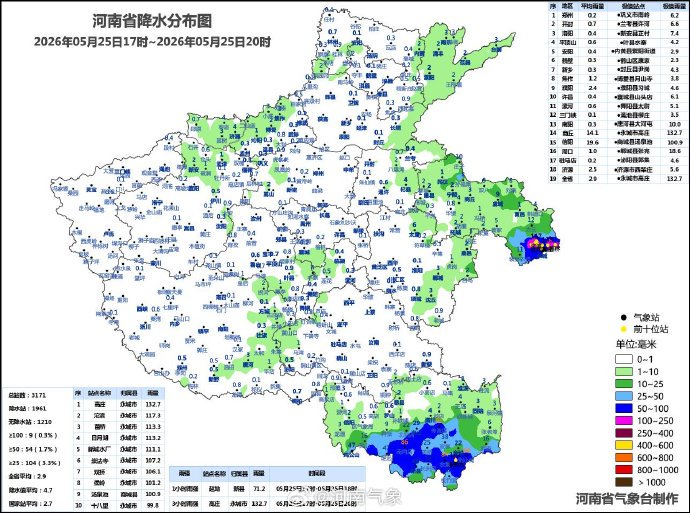This screenshot has width=690, height=513.
Task: Select the light blue 25~50 legend swatch
Action: [x=624, y=396]
